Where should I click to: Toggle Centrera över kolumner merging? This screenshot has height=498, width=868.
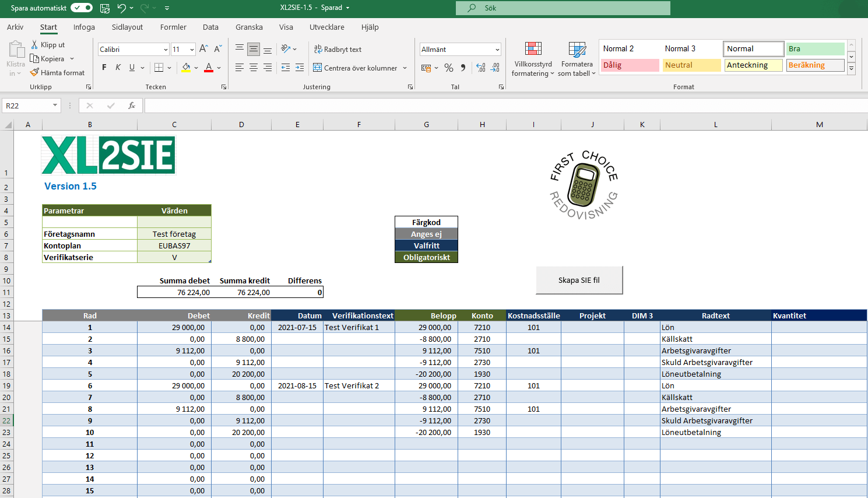pyautogui.click(x=355, y=68)
